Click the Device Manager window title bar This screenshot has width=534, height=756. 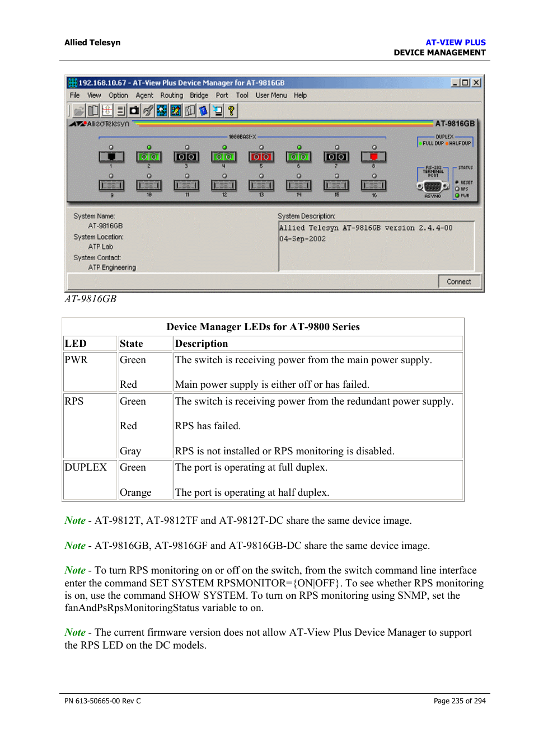(274, 83)
